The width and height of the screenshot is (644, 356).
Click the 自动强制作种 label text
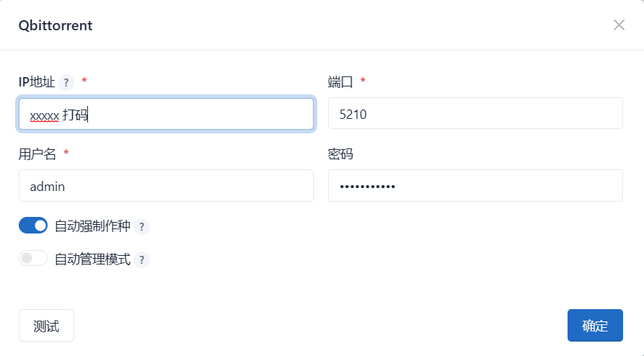tap(92, 226)
